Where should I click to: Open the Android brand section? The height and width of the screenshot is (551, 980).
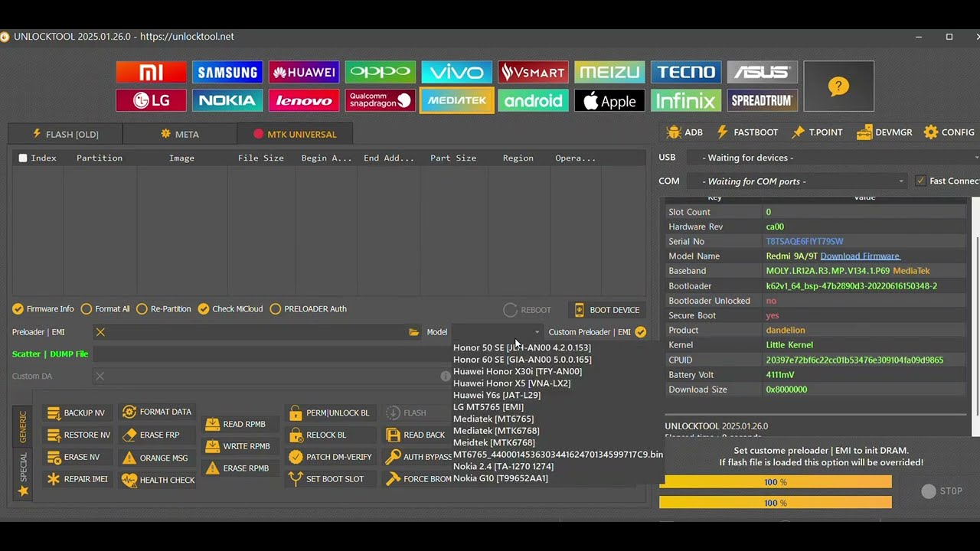(x=534, y=100)
